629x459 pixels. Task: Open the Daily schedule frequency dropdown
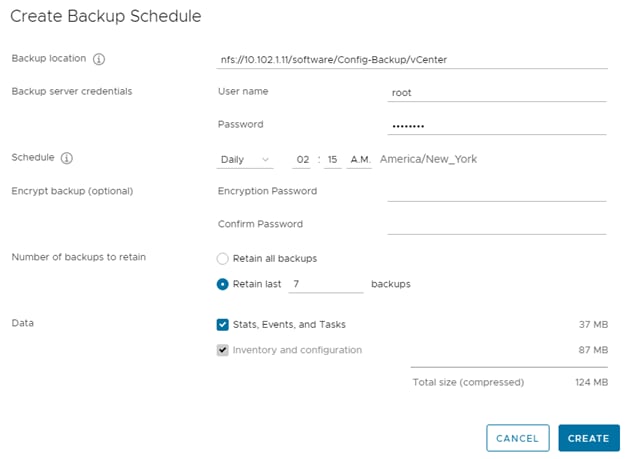click(x=245, y=160)
